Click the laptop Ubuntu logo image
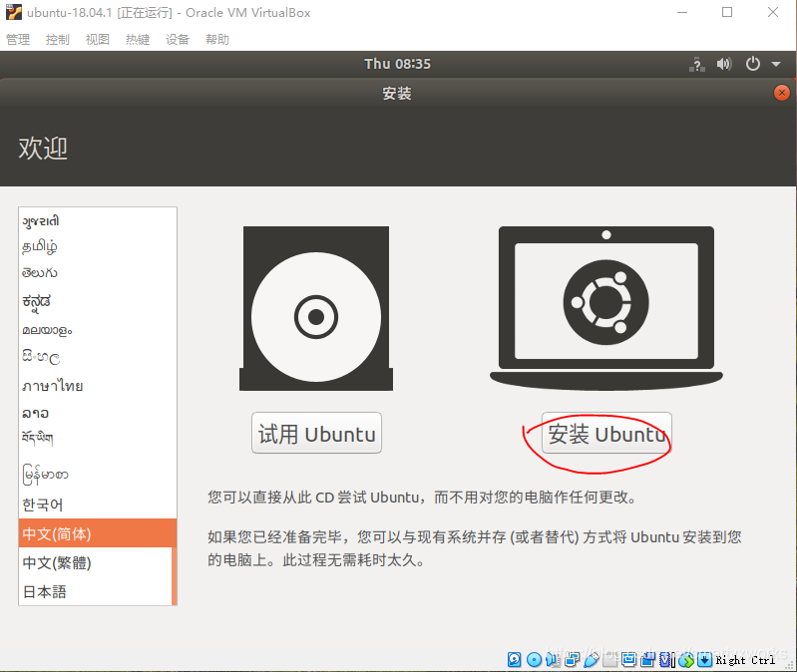 605,308
